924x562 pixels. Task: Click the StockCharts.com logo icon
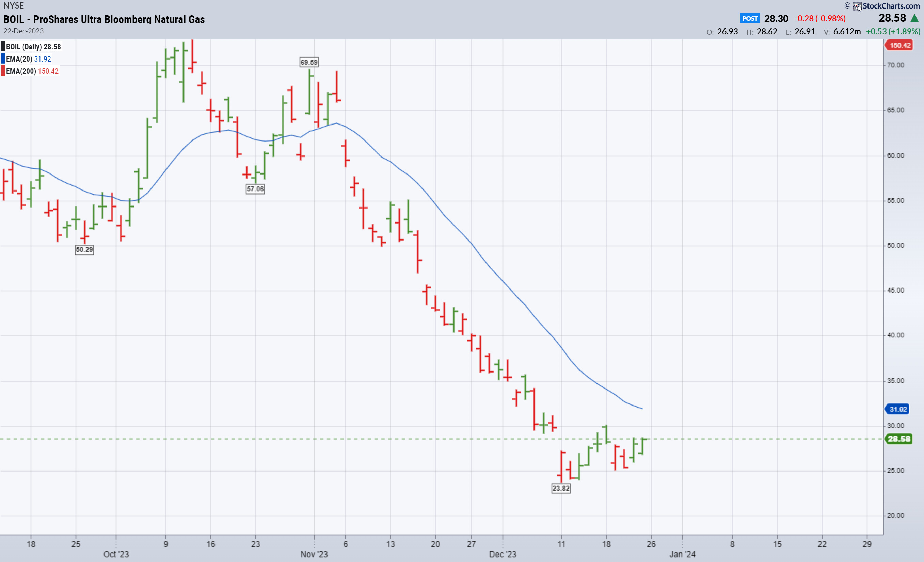point(857,6)
